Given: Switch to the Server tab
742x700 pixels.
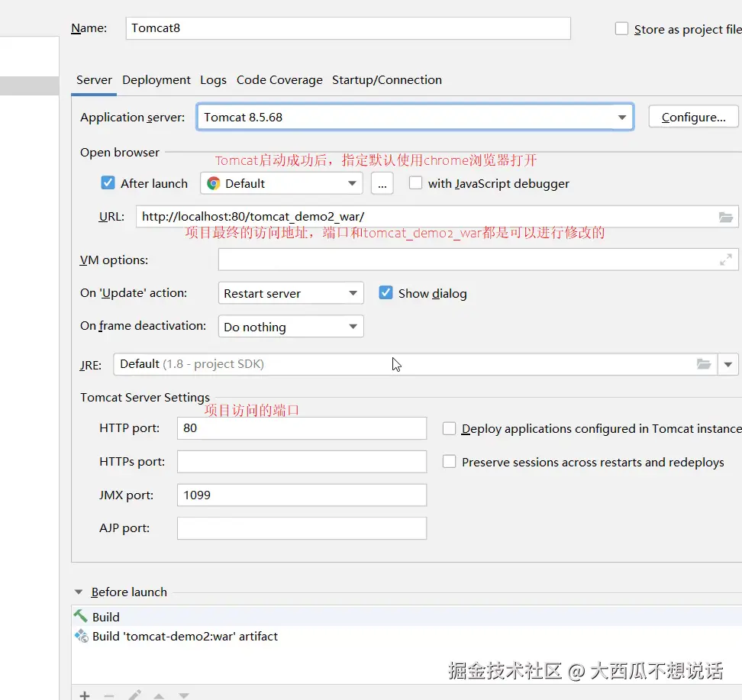Looking at the screenshot, I should [x=94, y=80].
